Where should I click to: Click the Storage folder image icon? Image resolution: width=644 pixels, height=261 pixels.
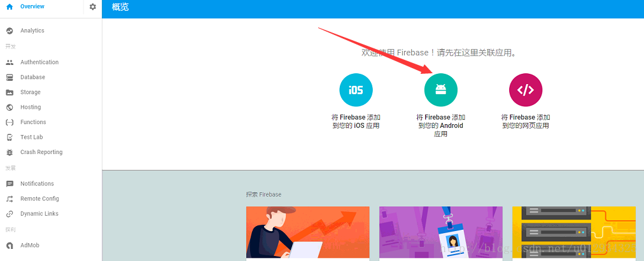10,92
